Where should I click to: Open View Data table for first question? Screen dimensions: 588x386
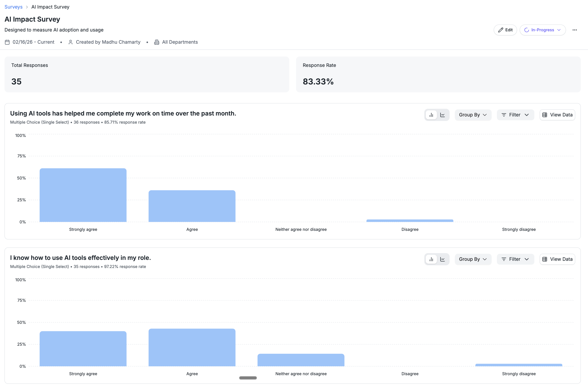[x=557, y=115]
